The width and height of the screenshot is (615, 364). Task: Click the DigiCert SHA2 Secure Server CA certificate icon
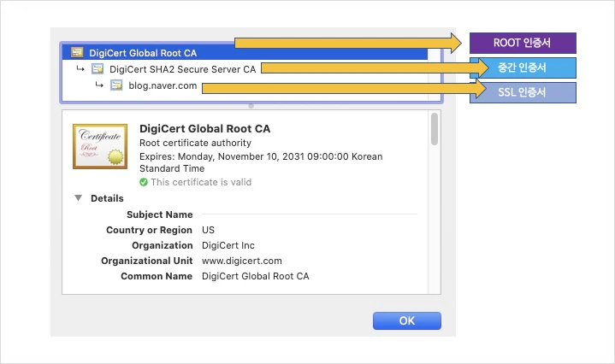(x=98, y=69)
